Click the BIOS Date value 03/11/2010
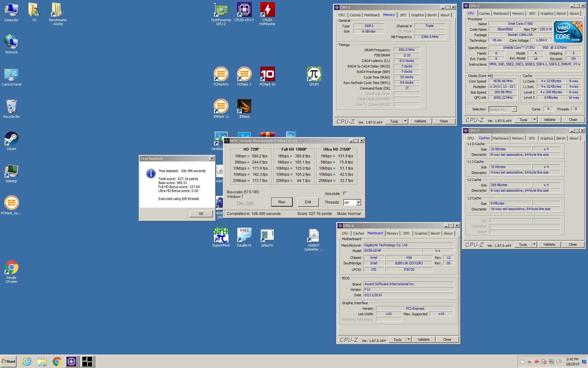This screenshot has width=588, height=368. pos(409,295)
